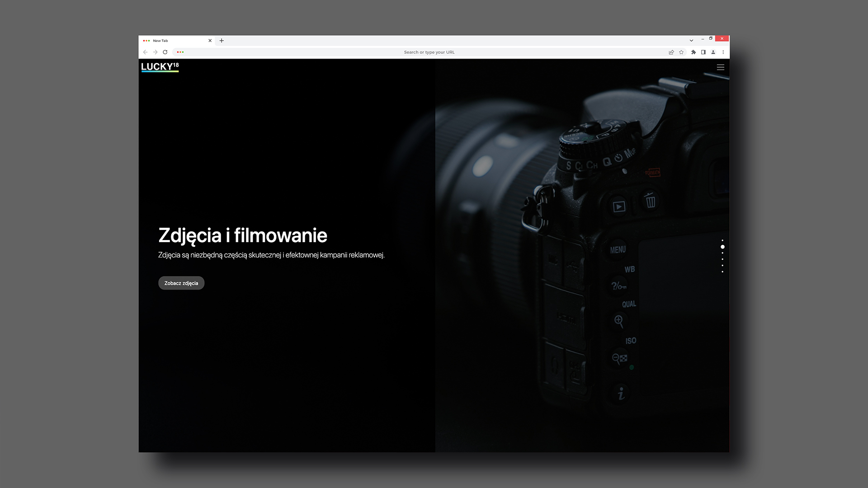868x488 pixels.
Task: Close the New Tab tab
Action: click(x=210, y=41)
